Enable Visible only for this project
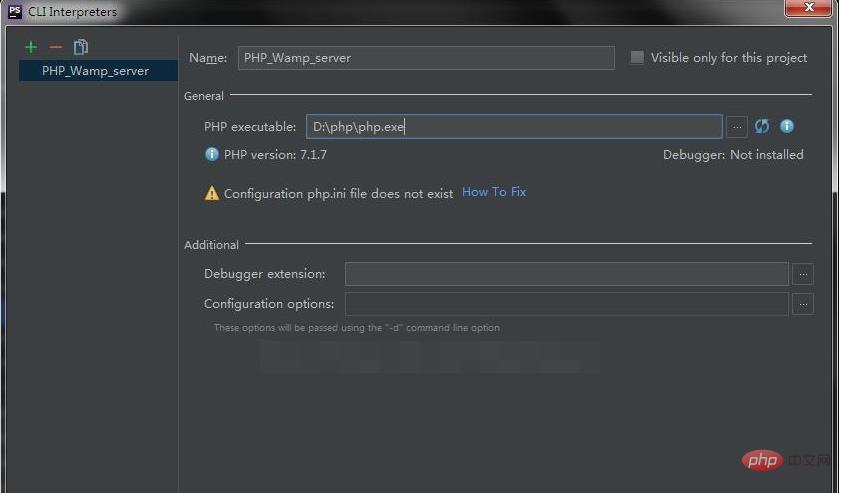 coord(637,58)
